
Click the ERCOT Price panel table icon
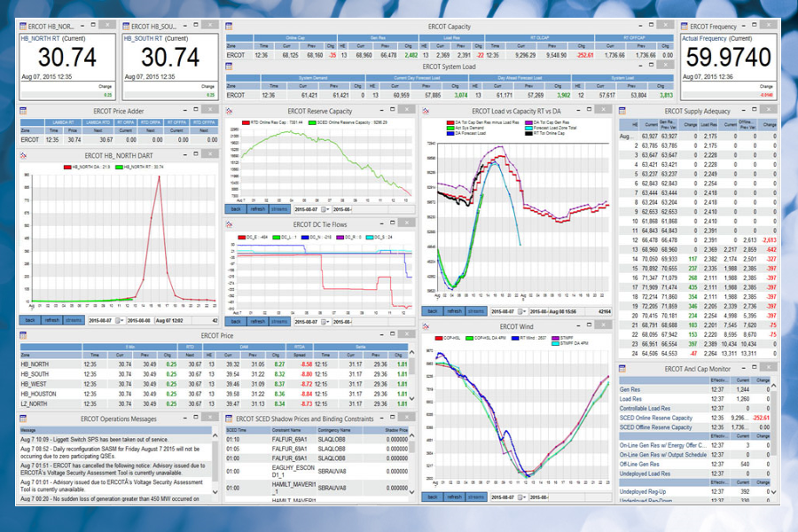[23, 335]
